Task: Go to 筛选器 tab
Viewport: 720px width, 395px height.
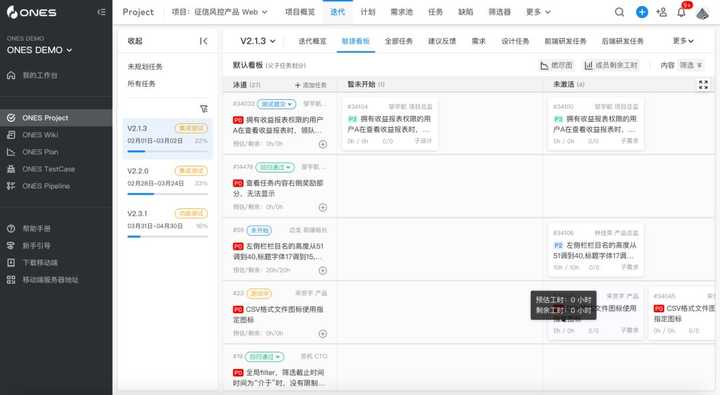Action: pos(500,12)
